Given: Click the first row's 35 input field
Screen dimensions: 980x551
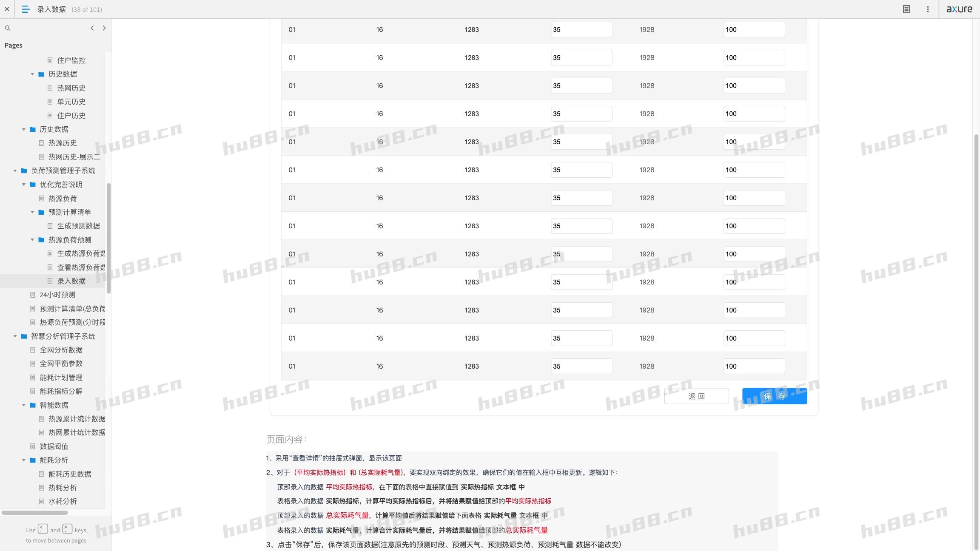Looking at the screenshot, I should [x=581, y=30].
